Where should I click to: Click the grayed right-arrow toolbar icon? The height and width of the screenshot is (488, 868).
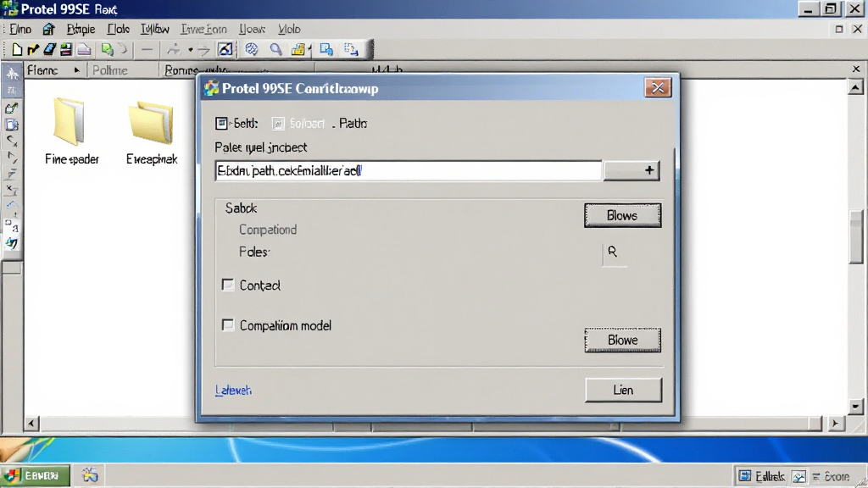203,50
